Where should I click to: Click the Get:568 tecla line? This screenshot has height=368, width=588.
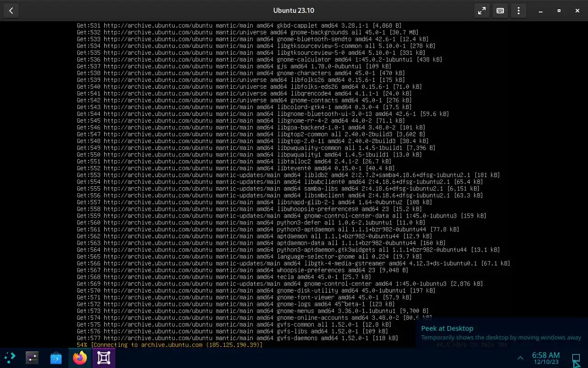224,277
